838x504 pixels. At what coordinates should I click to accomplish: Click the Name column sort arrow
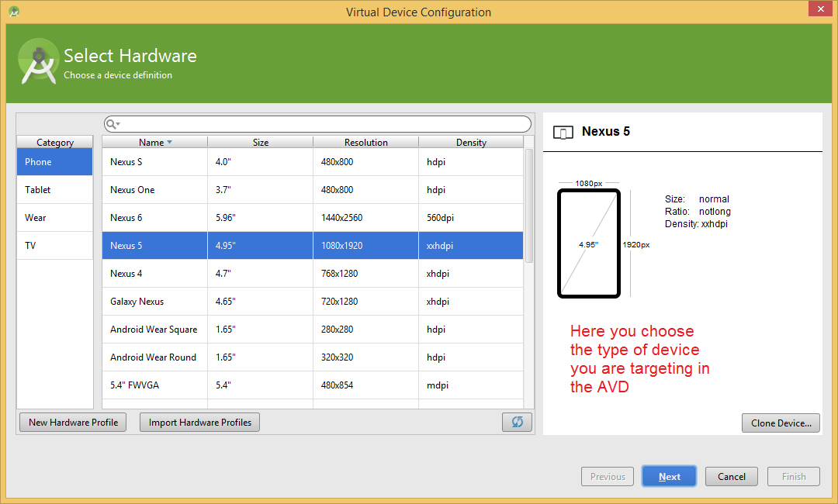coord(169,143)
